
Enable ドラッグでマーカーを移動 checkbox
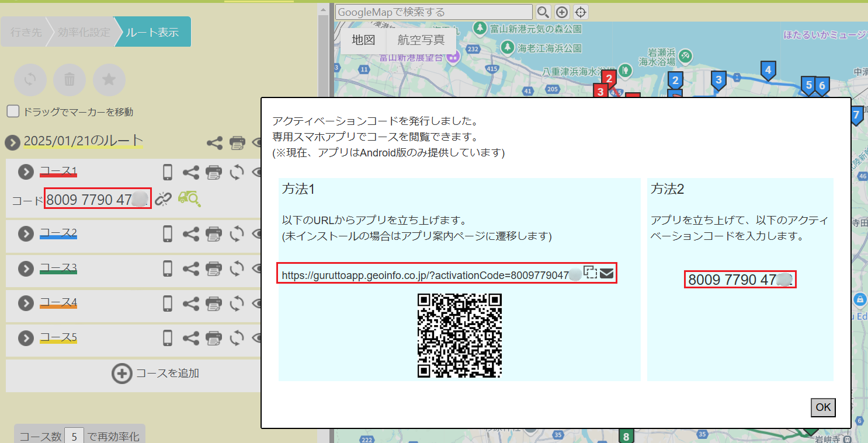coord(13,111)
